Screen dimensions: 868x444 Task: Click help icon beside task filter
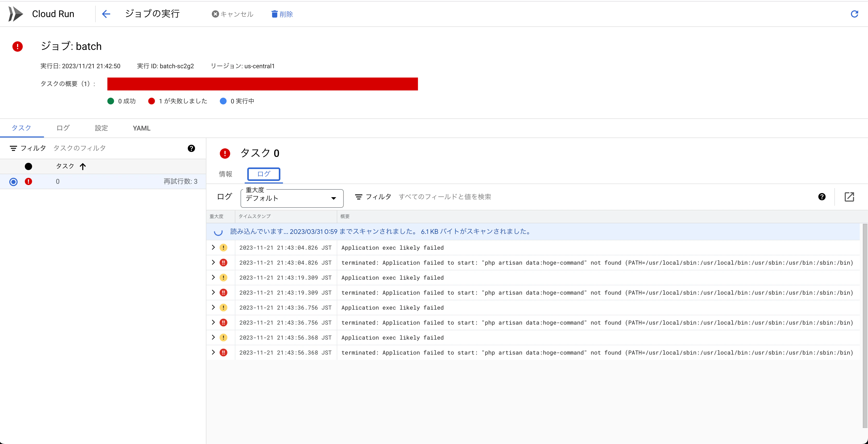coord(191,148)
